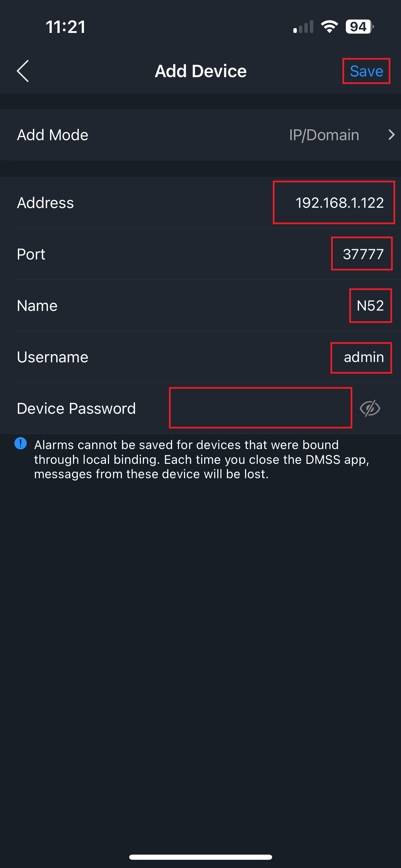
Task: Click the blue info alert icon
Action: pyautogui.click(x=21, y=443)
